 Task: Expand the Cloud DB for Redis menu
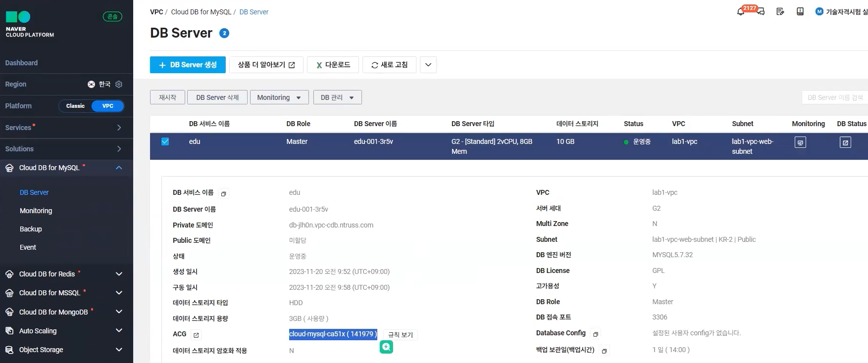119,274
